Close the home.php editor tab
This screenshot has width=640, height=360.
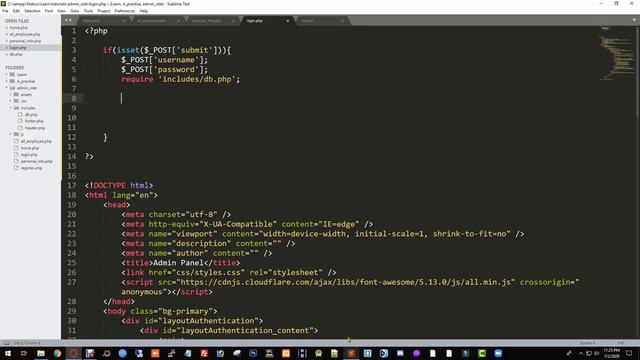(123, 20)
